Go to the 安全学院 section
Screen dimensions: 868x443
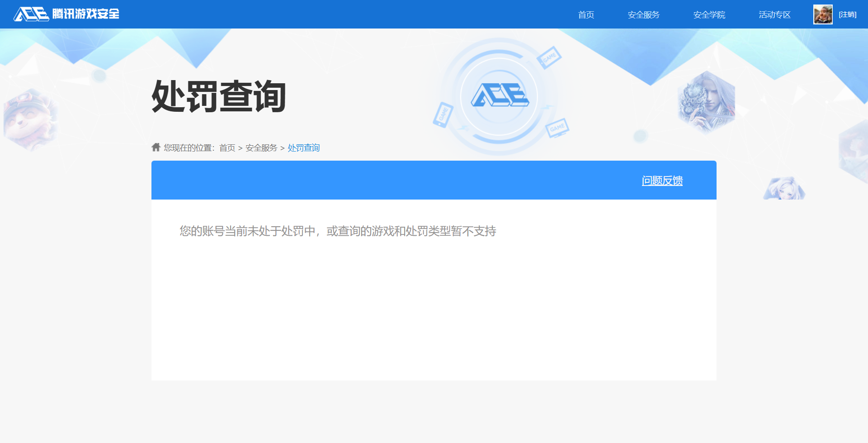click(709, 15)
